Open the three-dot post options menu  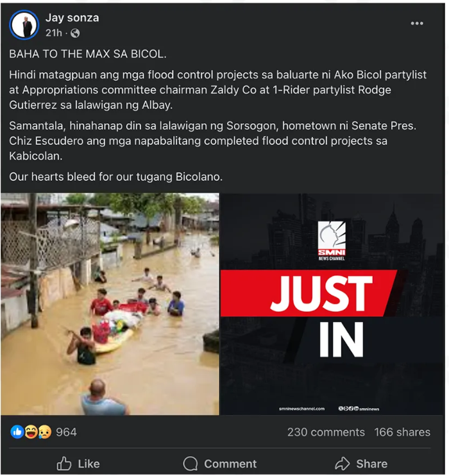coord(417,23)
